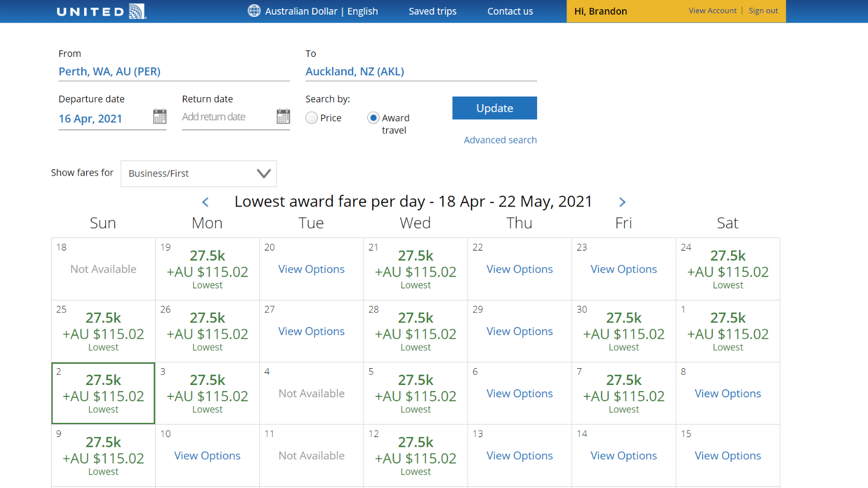Click the Update button
This screenshot has width=868, height=488.
[x=495, y=108]
